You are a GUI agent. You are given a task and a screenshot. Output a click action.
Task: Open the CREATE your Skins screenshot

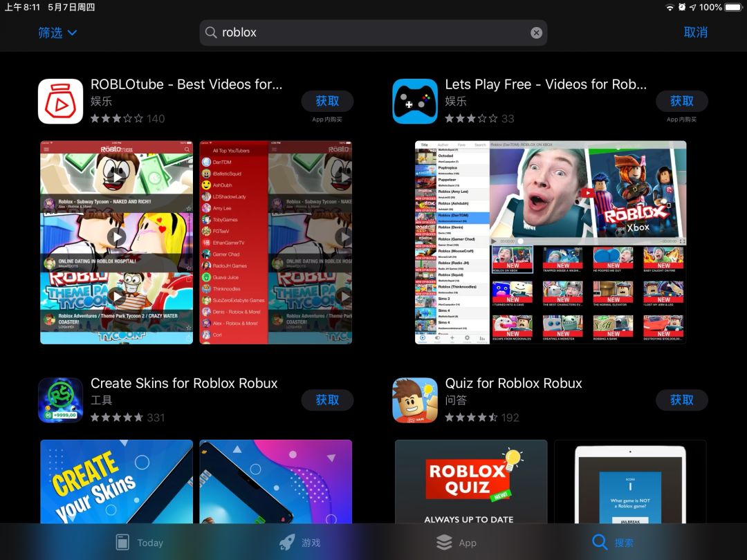click(117, 481)
